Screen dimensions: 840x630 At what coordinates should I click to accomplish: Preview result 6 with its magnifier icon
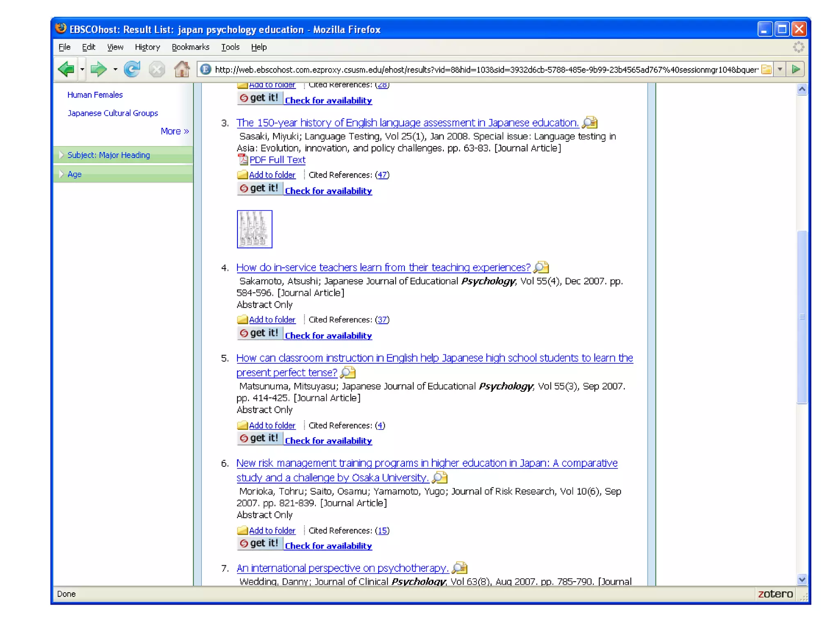point(440,477)
